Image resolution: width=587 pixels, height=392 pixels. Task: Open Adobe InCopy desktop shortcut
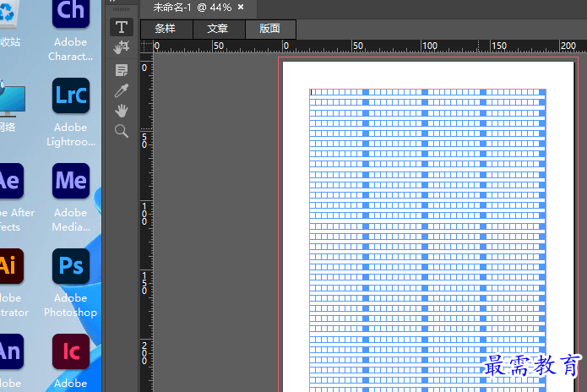(x=70, y=362)
